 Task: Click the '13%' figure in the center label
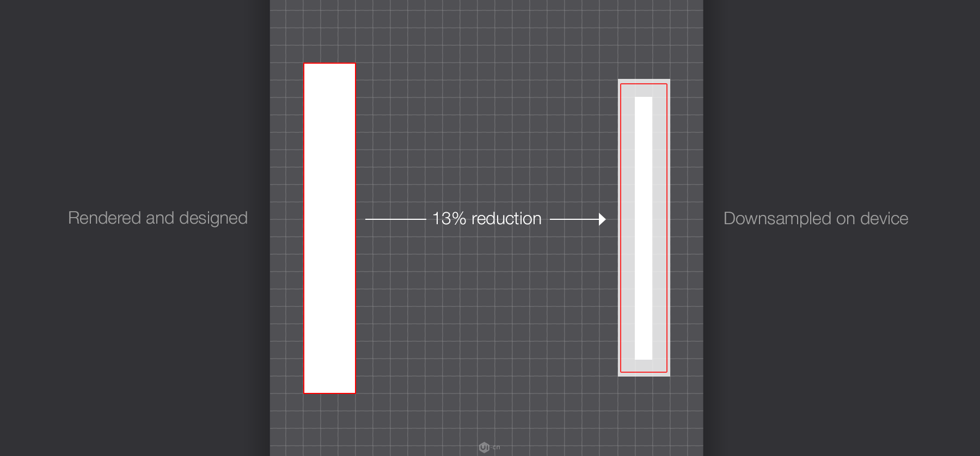pos(449,219)
